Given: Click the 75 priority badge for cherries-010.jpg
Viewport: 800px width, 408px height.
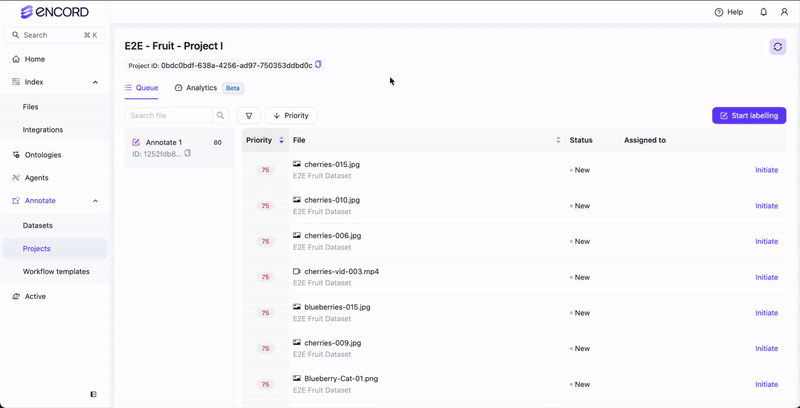Looking at the screenshot, I should tap(265, 206).
